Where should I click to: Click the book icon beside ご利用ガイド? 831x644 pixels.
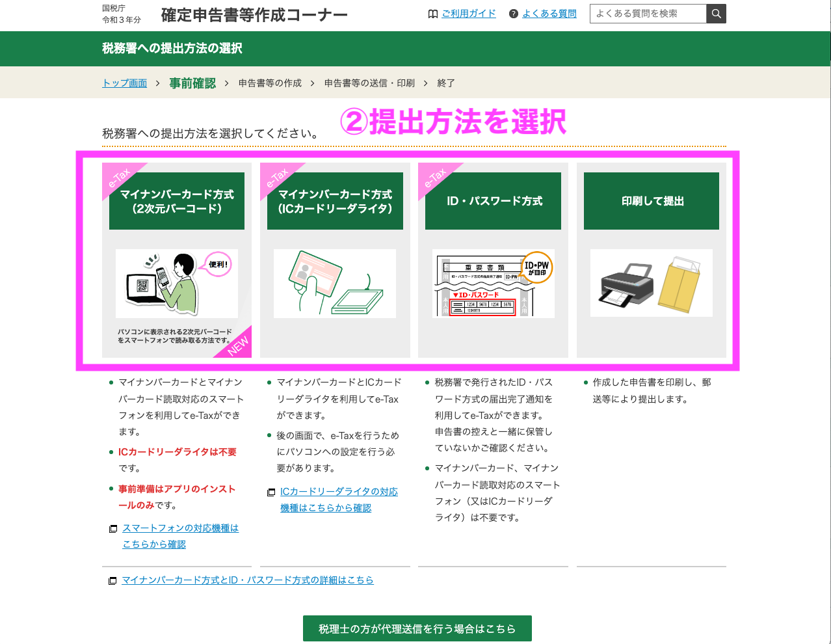[x=433, y=14]
